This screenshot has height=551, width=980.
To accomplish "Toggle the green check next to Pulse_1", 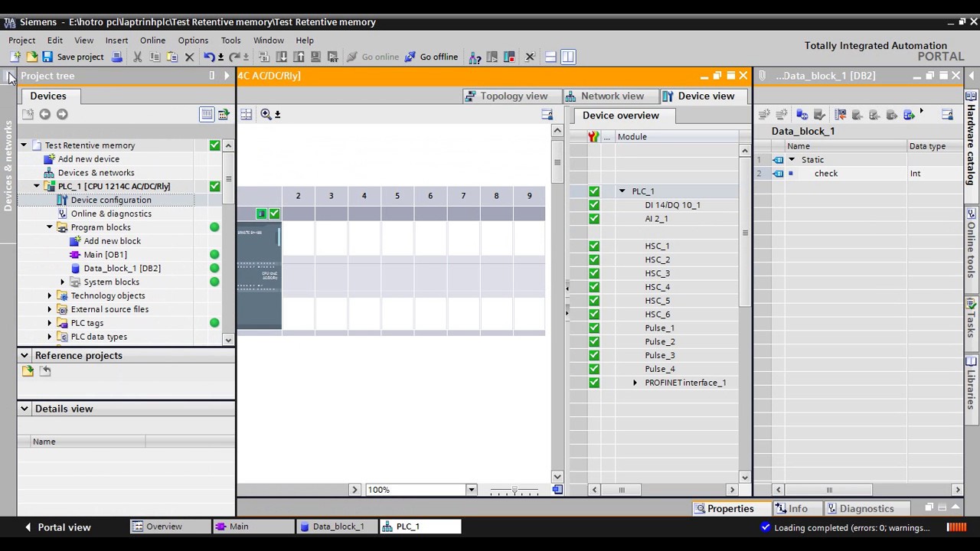I will (x=594, y=328).
